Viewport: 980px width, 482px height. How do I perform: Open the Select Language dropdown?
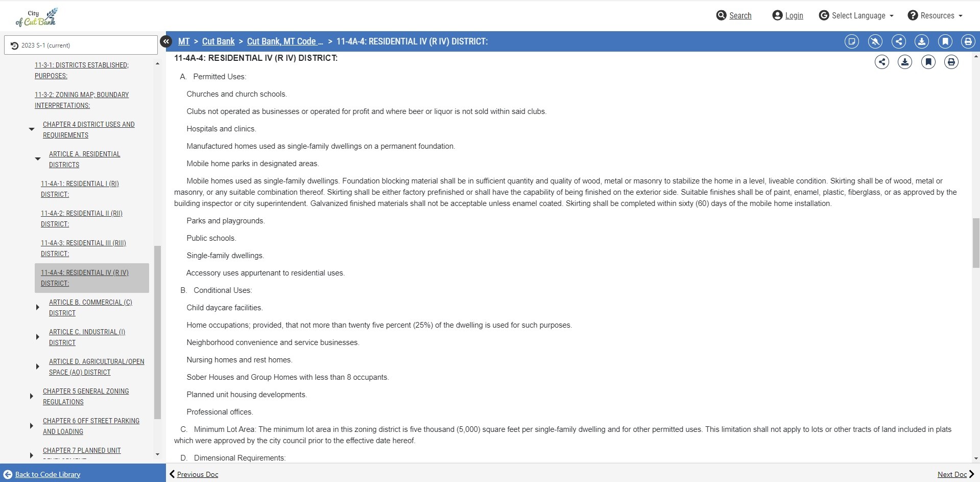point(856,15)
